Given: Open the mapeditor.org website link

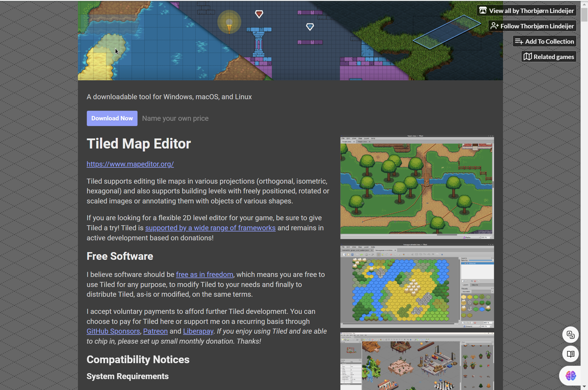Looking at the screenshot, I should click(130, 164).
